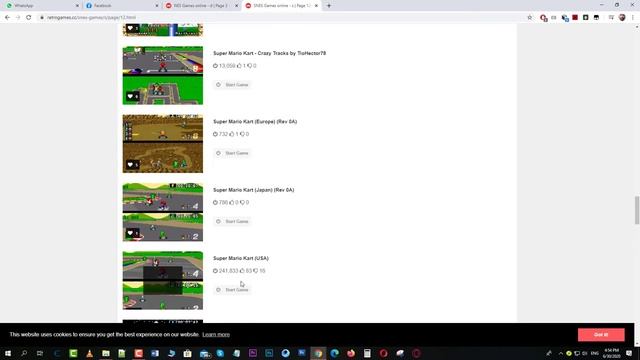Open the Chrome three-dot menu
This screenshot has width=640, height=360.
point(633,18)
